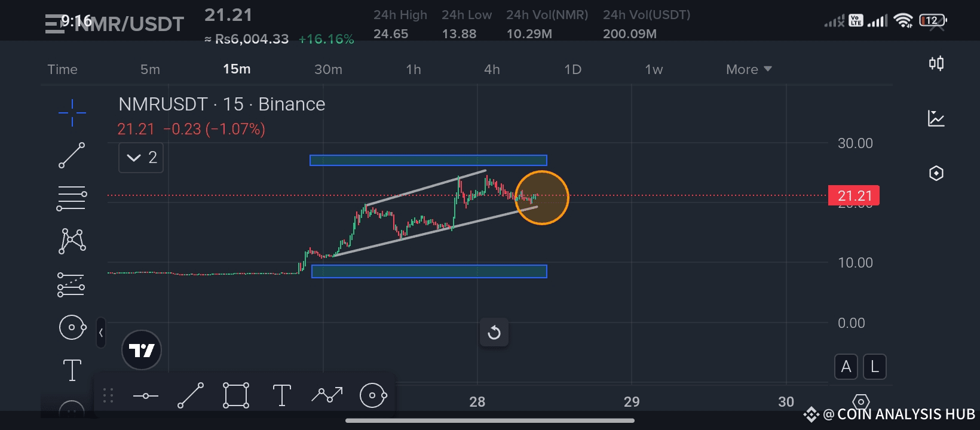Open the Fibonacci retracement lines tool

pos(72,199)
